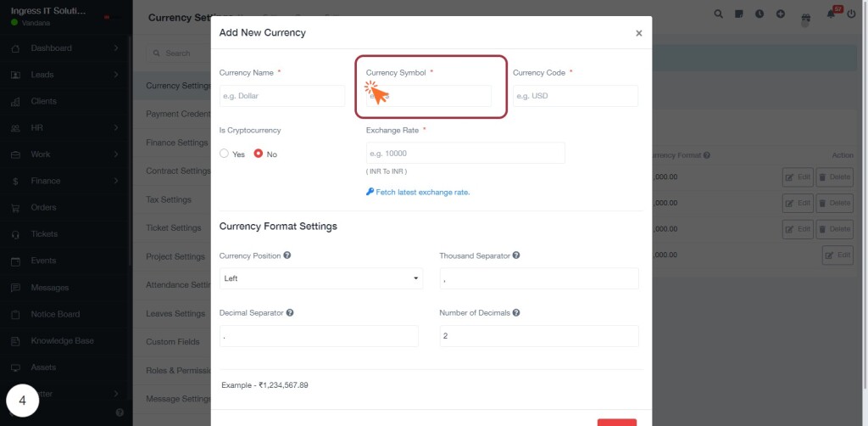The width and height of the screenshot is (868, 426).
Task: Click Decimal Separator help icon
Action: coord(290,312)
